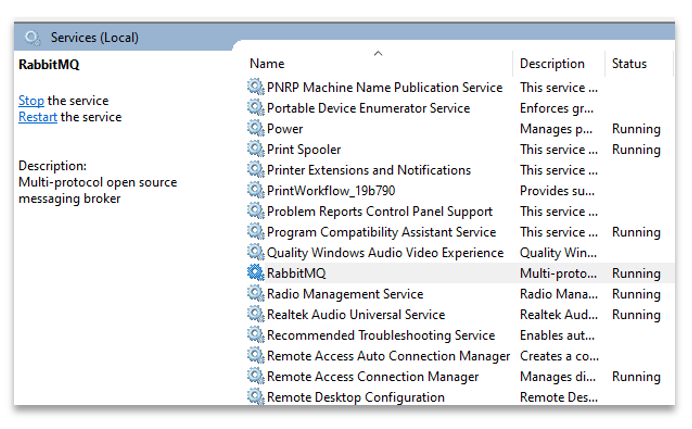Restart the RabbitMQ service via Restart link
692x429 pixels.
(38, 117)
